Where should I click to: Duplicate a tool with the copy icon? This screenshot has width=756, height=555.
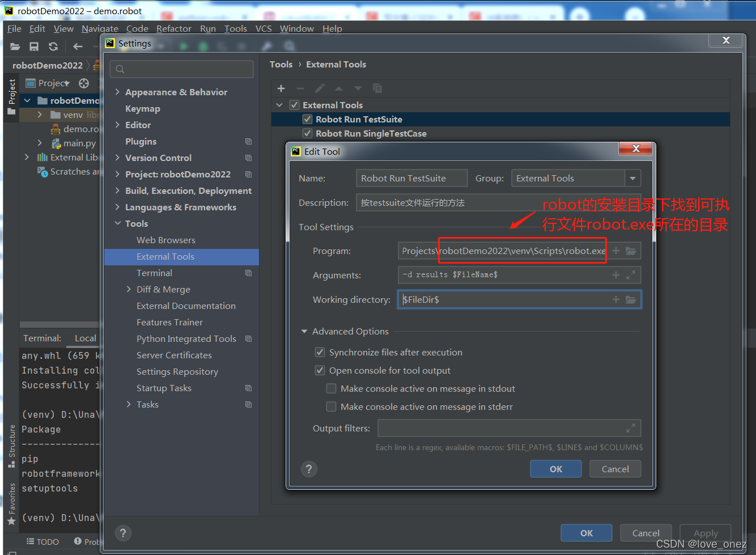tap(377, 88)
